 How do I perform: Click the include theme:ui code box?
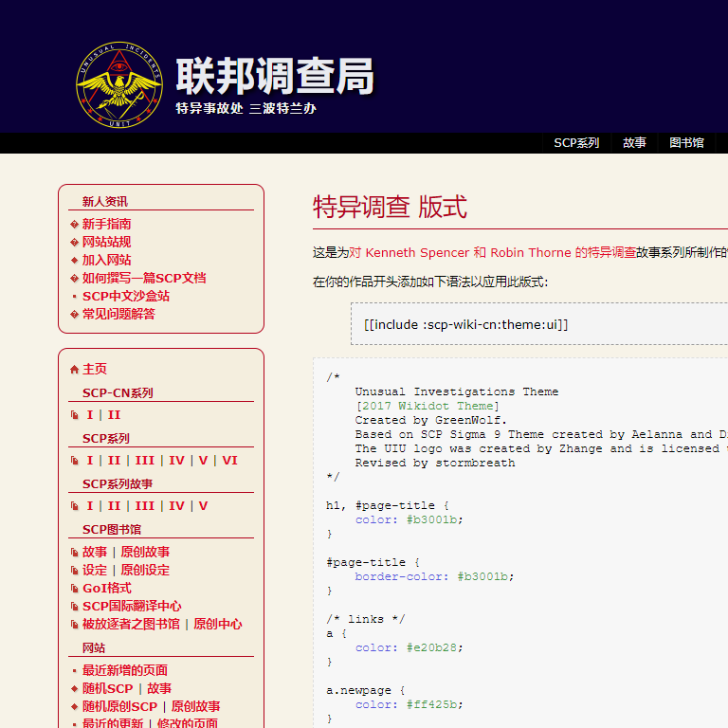pos(540,324)
